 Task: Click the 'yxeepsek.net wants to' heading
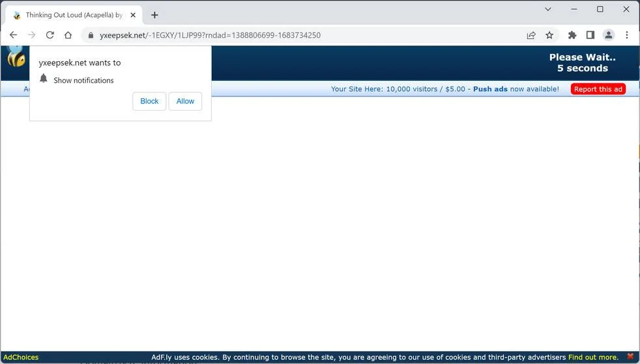click(80, 63)
